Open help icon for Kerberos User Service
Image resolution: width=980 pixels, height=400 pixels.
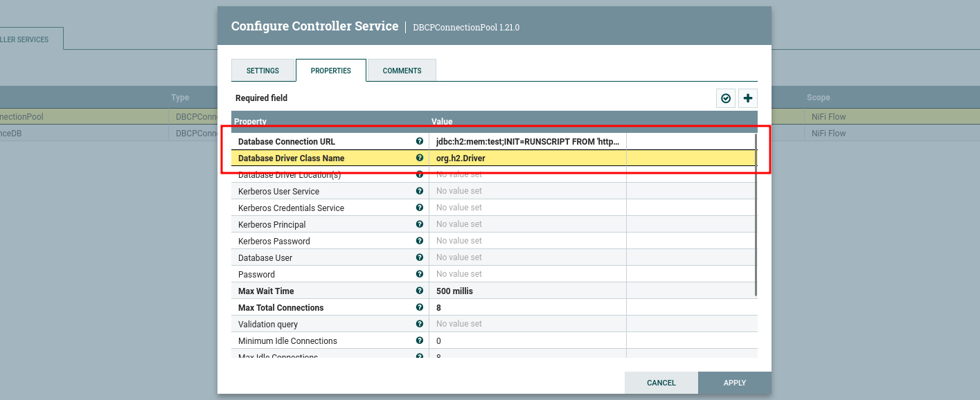pyautogui.click(x=420, y=191)
